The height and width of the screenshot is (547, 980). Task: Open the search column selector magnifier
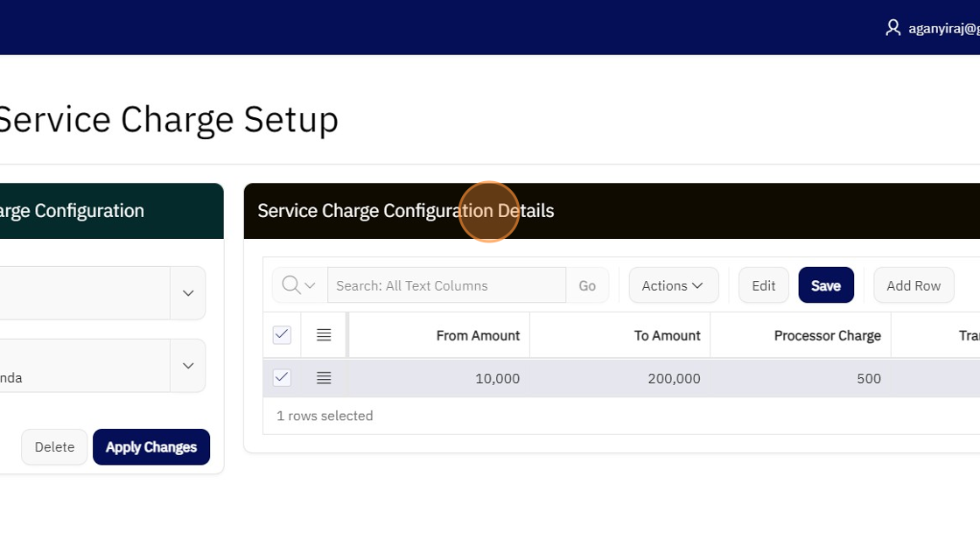[x=299, y=285]
